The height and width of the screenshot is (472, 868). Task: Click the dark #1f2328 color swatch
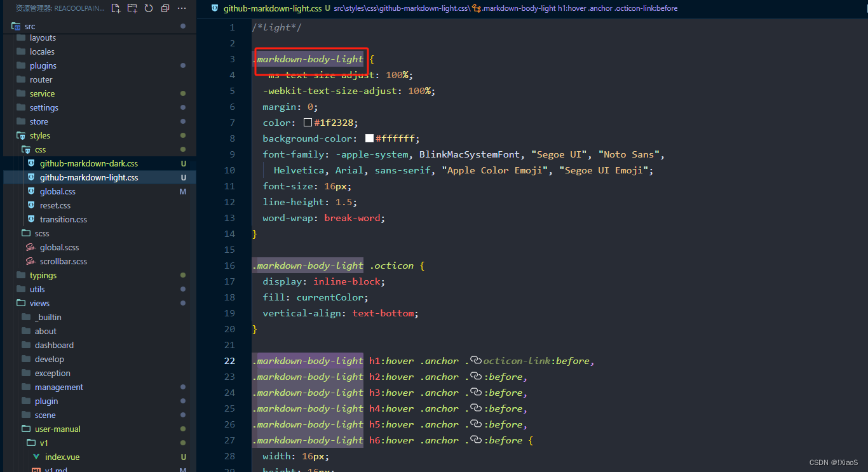pyautogui.click(x=307, y=122)
